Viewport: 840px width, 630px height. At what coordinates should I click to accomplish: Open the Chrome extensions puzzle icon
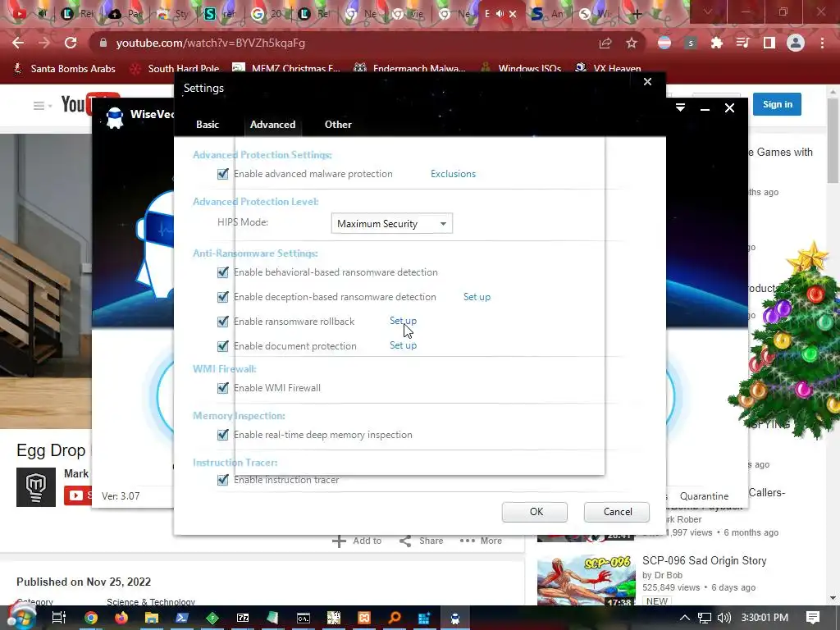coord(717,43)
